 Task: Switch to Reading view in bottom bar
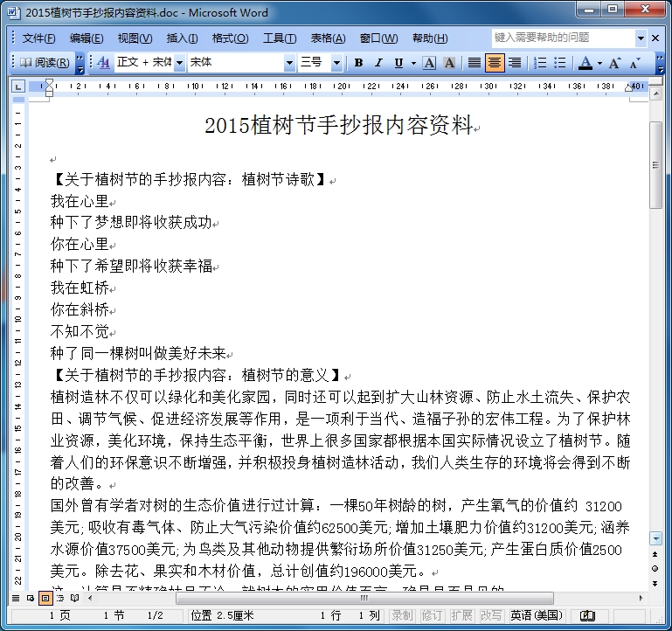tap(74, 598)
